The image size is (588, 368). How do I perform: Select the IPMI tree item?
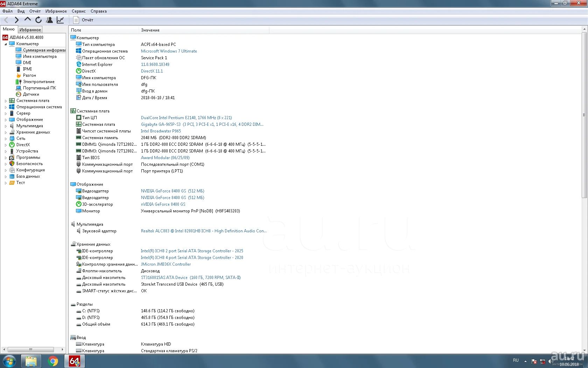click(24, 69)
